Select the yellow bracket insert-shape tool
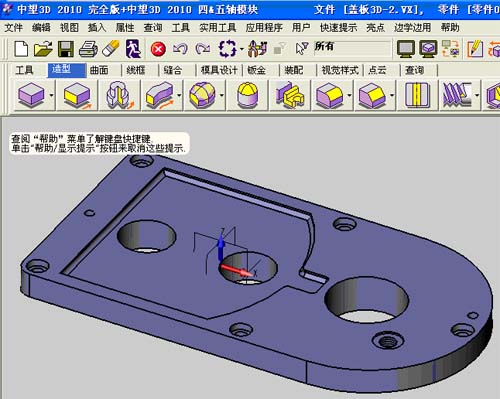Image resolution: width=500 pixels, height=399 pixels. tap(290, 96)
